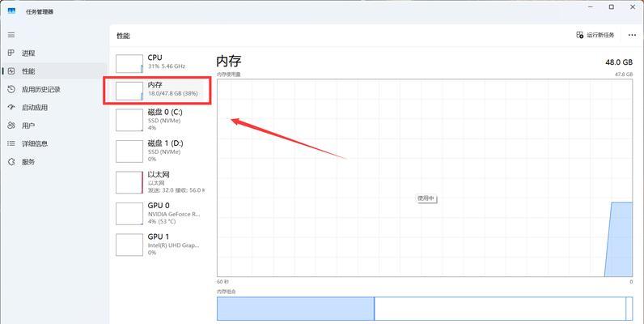Click the 磁盘 1 (D:) label

[x=166, y=143]
